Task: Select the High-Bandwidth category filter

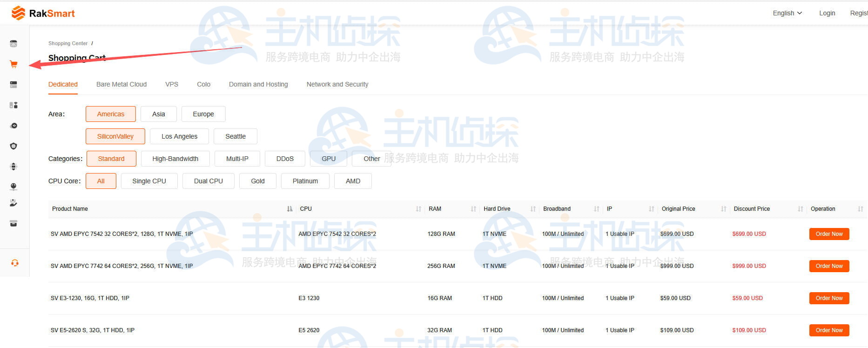Action: [175, 159]
